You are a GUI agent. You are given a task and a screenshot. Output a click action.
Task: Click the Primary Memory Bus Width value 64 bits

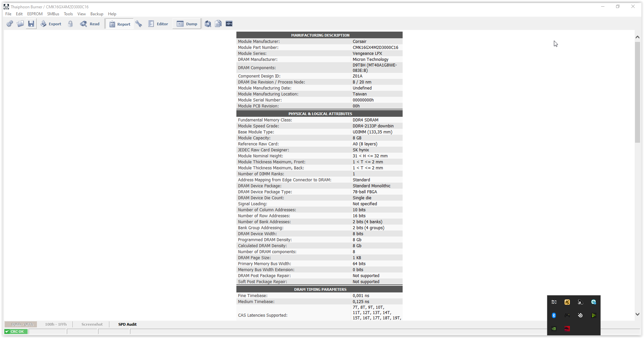(359, 264)
